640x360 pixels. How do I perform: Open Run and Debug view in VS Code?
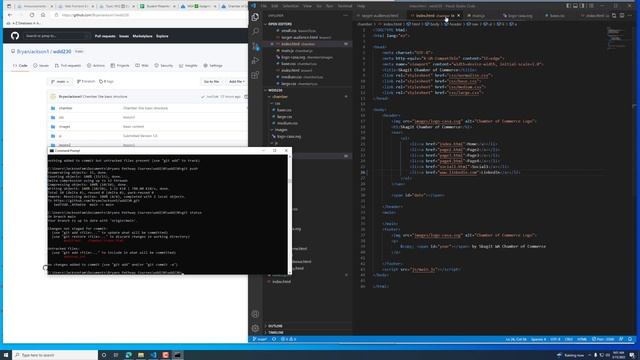pyautogui.click(x=256, y=61)
